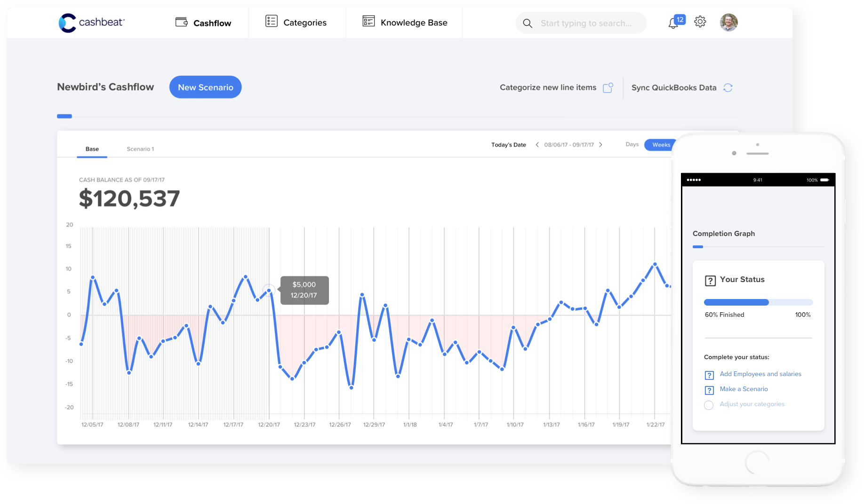
Task: Go to previous date range
Action: pyautogui.click(x=537, y=145)
